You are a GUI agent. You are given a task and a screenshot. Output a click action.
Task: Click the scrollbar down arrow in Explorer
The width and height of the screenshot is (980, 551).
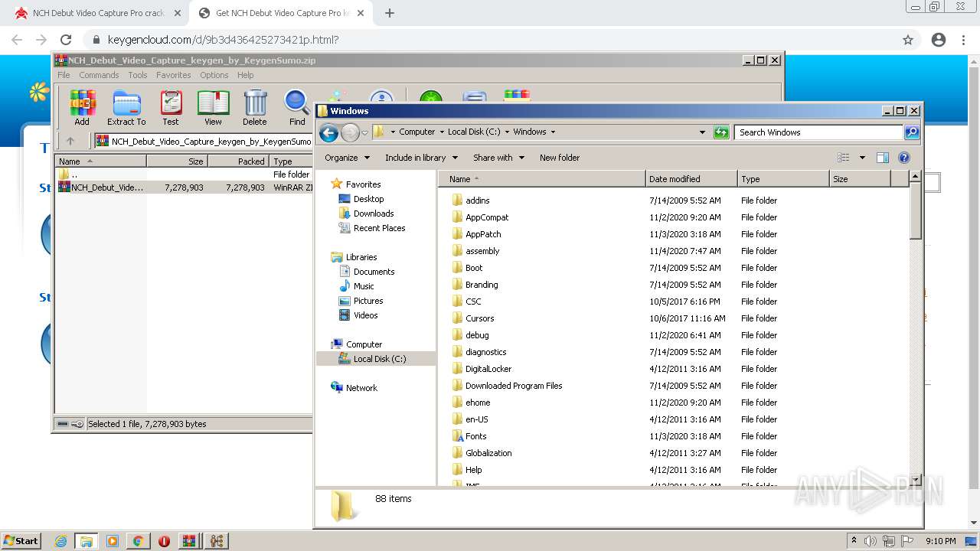tap(915, 479)
